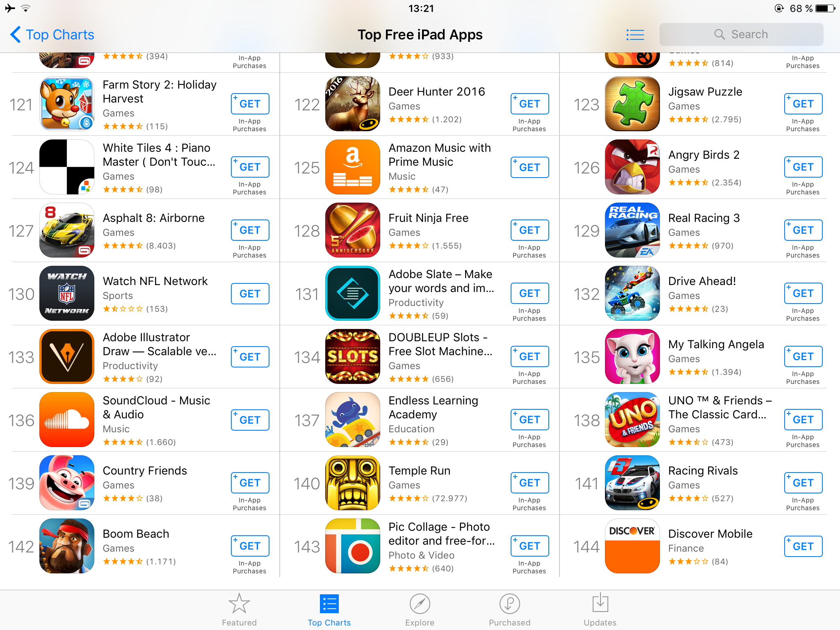
Task: Open the category list icon
Action: [635, 35]
